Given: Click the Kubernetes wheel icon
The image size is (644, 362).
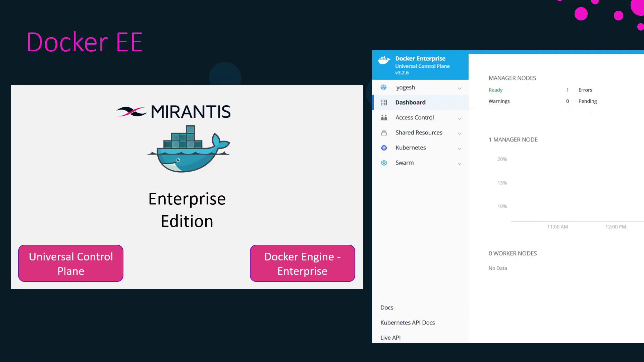Looking at the screenshot, I should coord(384,148).
